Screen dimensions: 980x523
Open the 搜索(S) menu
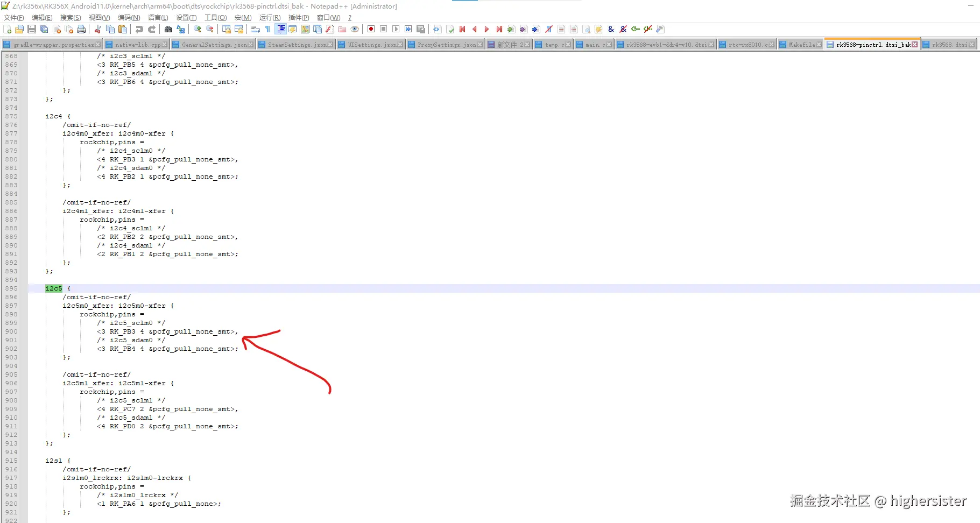click(x=70, y=18)
